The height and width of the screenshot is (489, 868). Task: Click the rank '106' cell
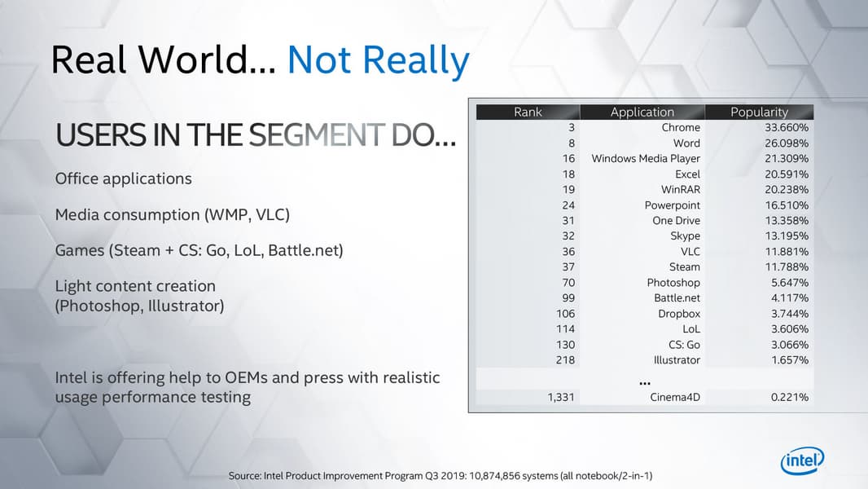(x=565, y=314)
